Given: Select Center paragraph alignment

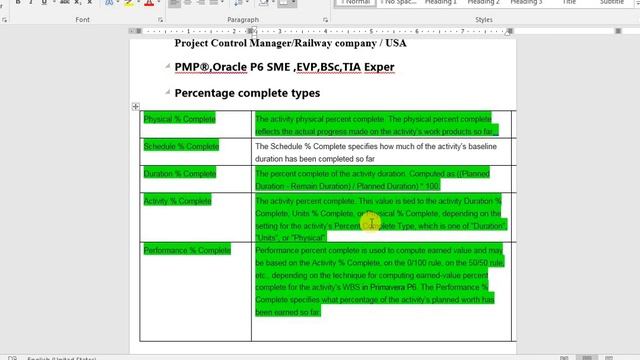Looking at the screenshot, I should [x=188, y=2].
